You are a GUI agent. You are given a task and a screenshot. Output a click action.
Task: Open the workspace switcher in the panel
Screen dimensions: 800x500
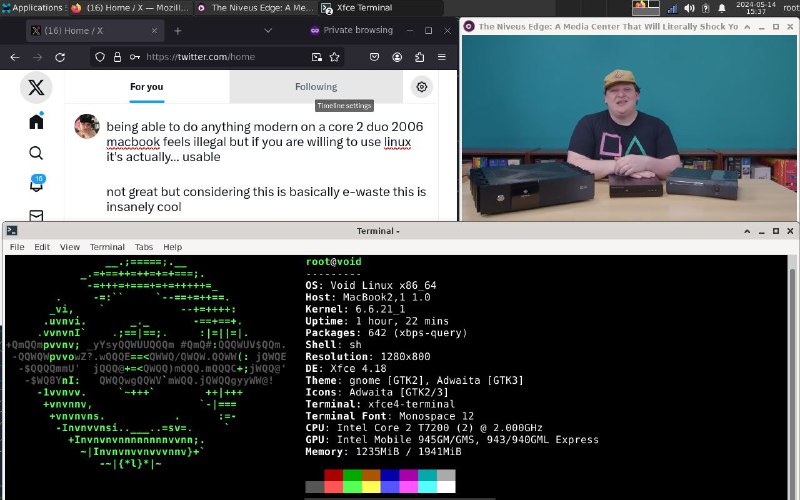click(645, 8)
